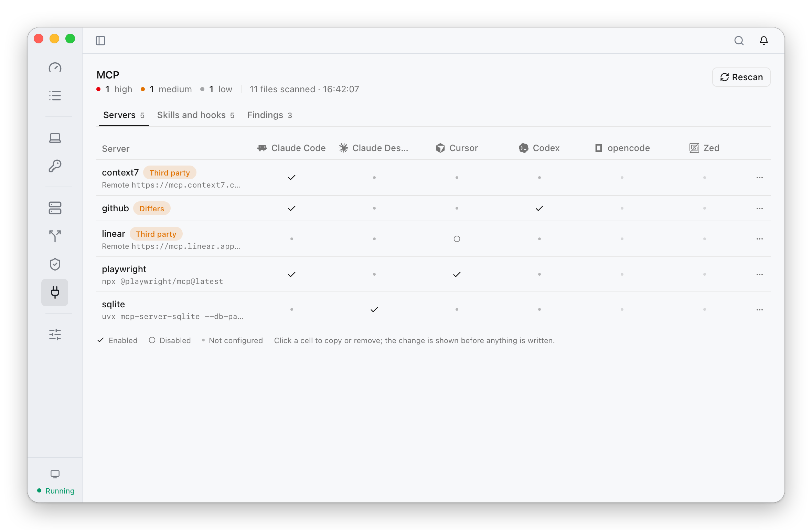Open the server stack icon in sidebar

pyautogui.click(x=55, y=208)
